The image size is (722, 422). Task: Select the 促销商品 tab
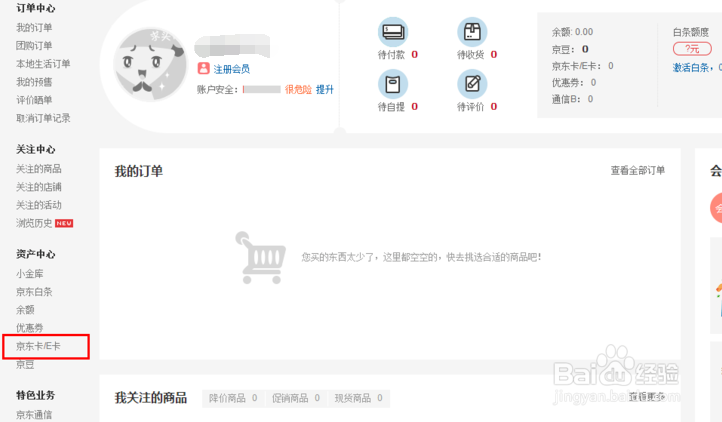[296, 398]
